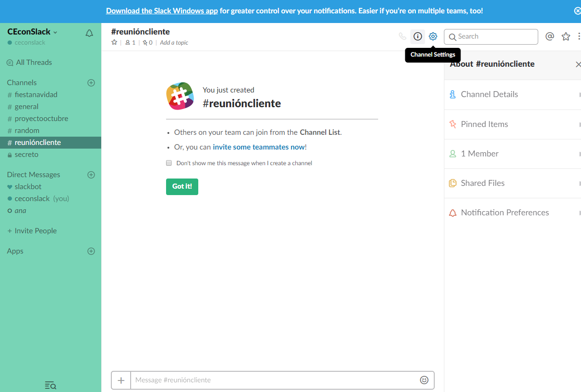The height and width of the screenshot is (392, 581).
Task: Click the Apps heading in sidebar
Action: coord(15,251)
